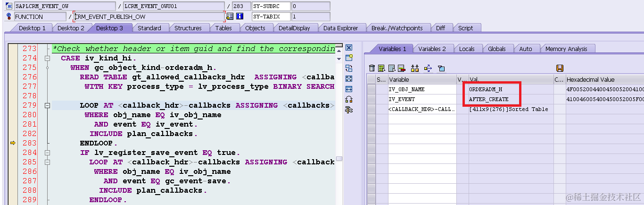Click the code editor scroll down arrow
The image size is (644, 205).
pyautogui.click(x=339, y=59)
